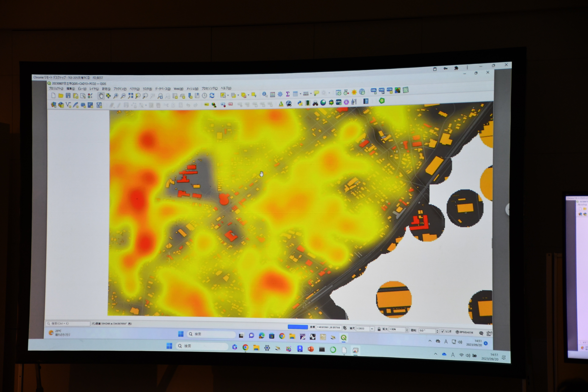Open the Temporal Controller clock icon
This screenshot has width=588, height=392.
coord(204,95)
